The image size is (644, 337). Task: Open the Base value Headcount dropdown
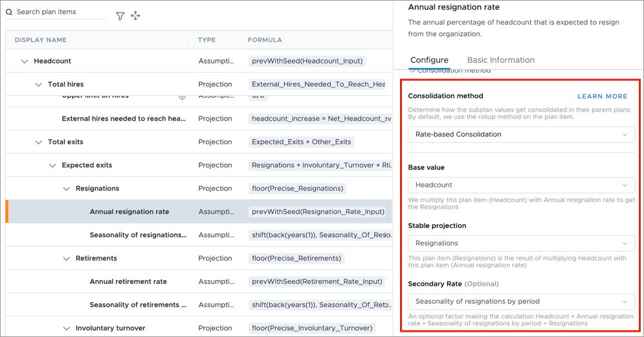pyautogui.click(x=521, y=185)
